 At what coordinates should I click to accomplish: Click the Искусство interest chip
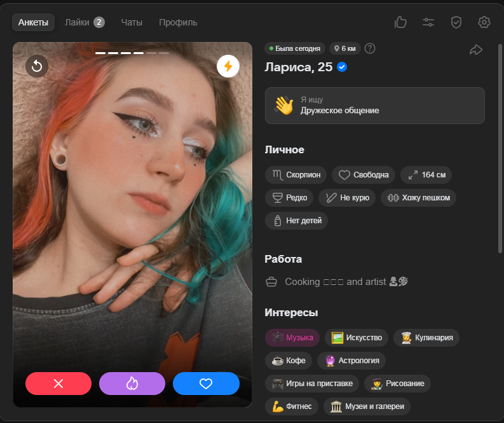[x=357, y=337]
